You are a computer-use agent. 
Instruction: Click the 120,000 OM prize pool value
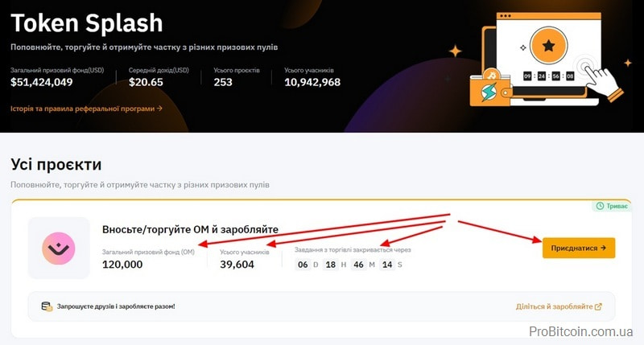[122, 265]
